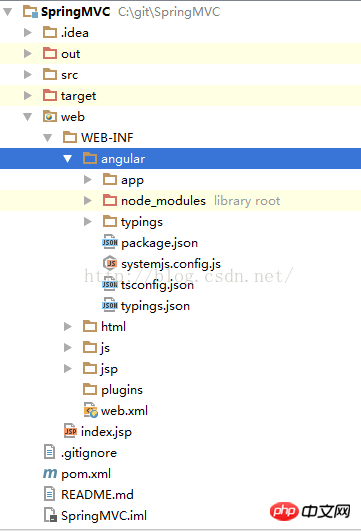The width and height of the screenshot is (361, 531).
Task: Open typings.json file name
Action: click(x=155, y=306)
